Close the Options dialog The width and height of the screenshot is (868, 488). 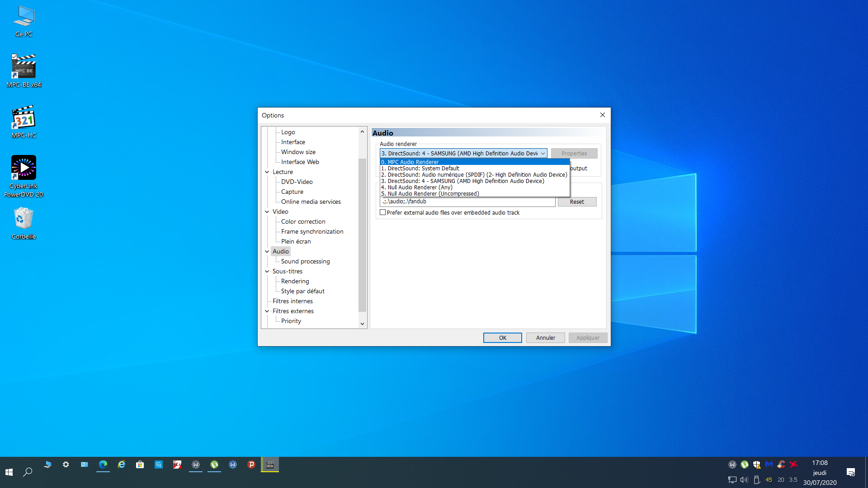pyautogui.click(x=602, y=115)
